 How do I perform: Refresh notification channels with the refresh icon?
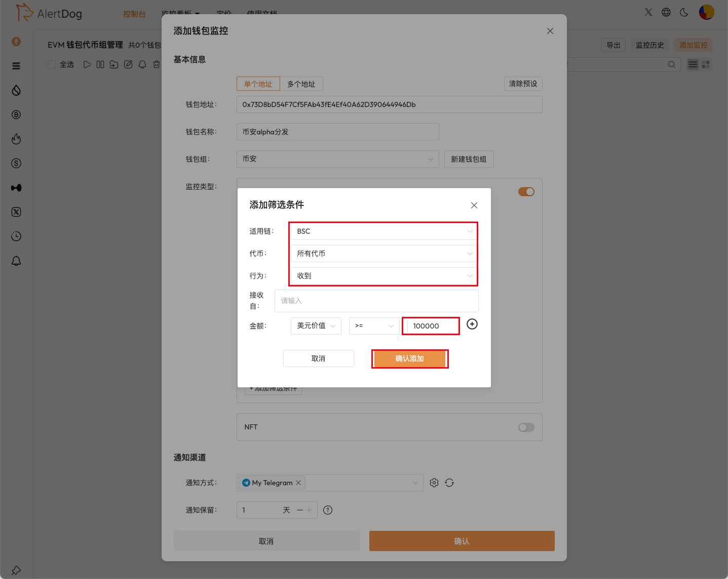click(x=449, y=482)
